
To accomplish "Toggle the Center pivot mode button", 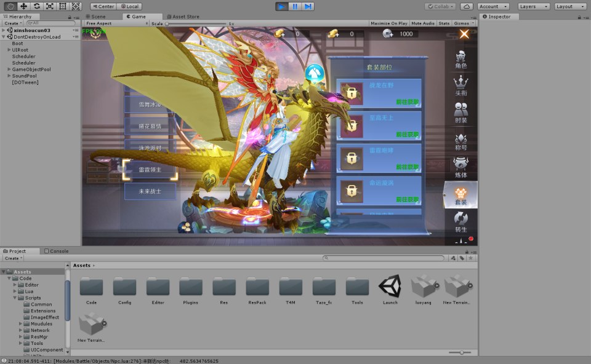I will tap(103, 6).
